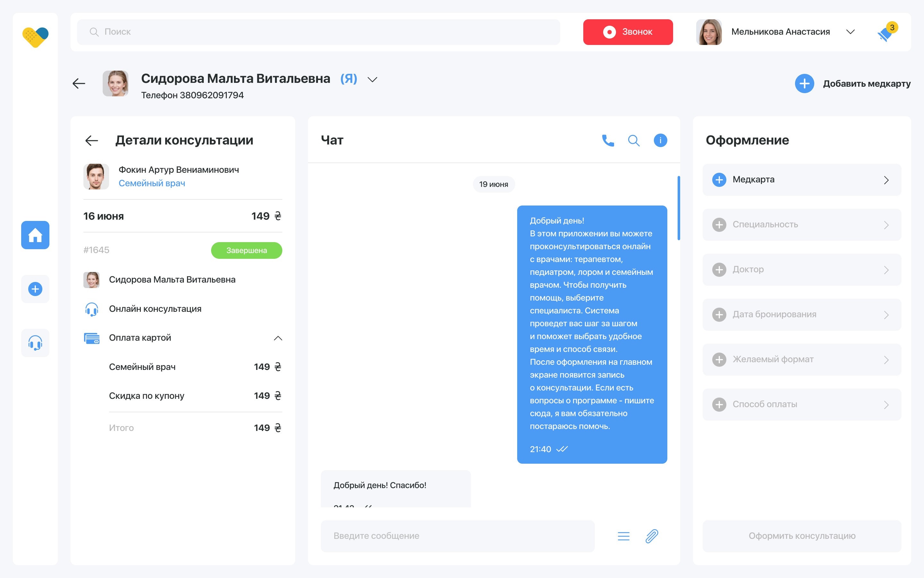This screenshot has height=578, width=924.
Task: Focus the Введите сообщение input
Action: click(x=458, y=536)
